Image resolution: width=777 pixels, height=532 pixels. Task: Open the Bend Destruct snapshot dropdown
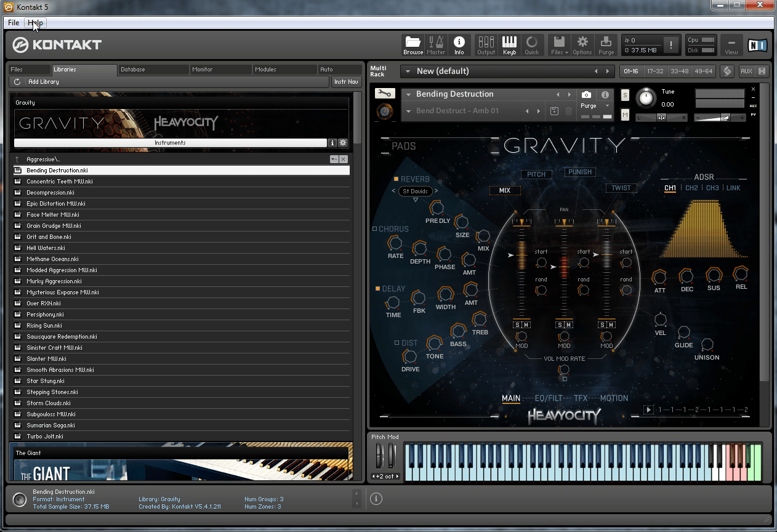pos(408,111)
